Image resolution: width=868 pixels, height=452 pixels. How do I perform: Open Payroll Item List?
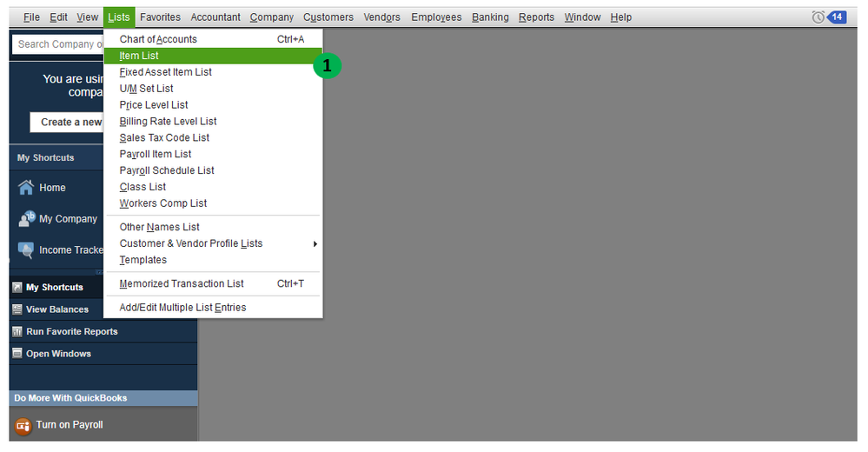pos(213,154)
